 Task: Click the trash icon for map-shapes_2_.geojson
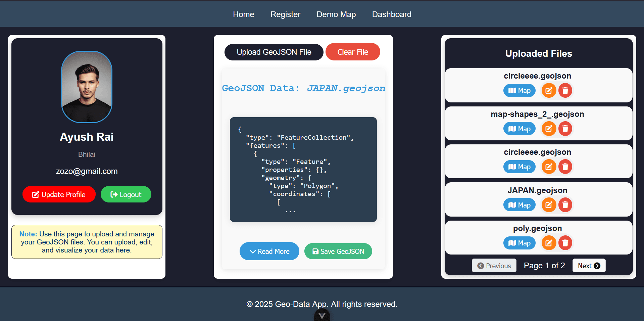tap(565, 129)
